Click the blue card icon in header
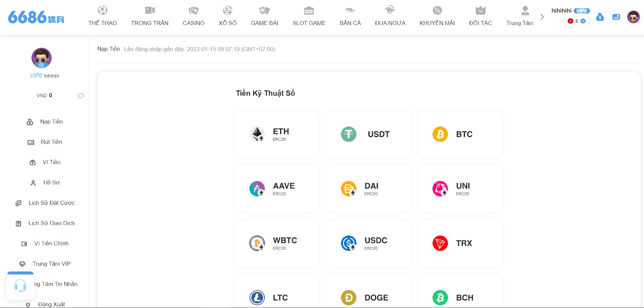 (x=616, y=17)
